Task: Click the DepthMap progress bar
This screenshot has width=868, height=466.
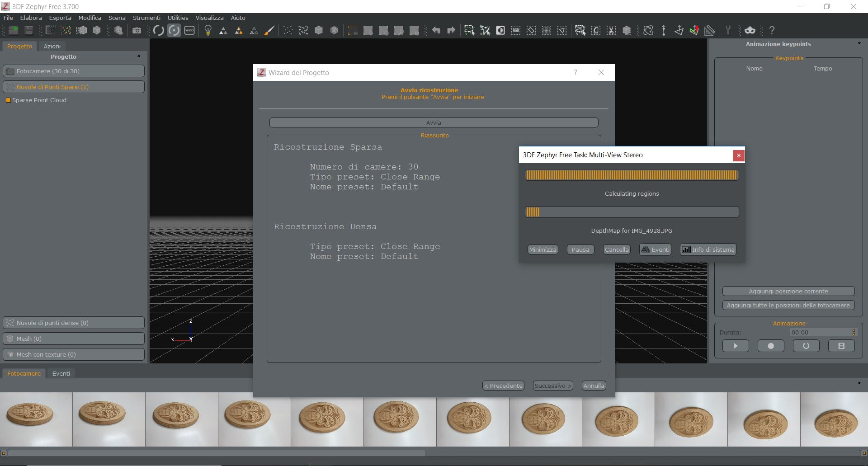Action: (632, 212)
